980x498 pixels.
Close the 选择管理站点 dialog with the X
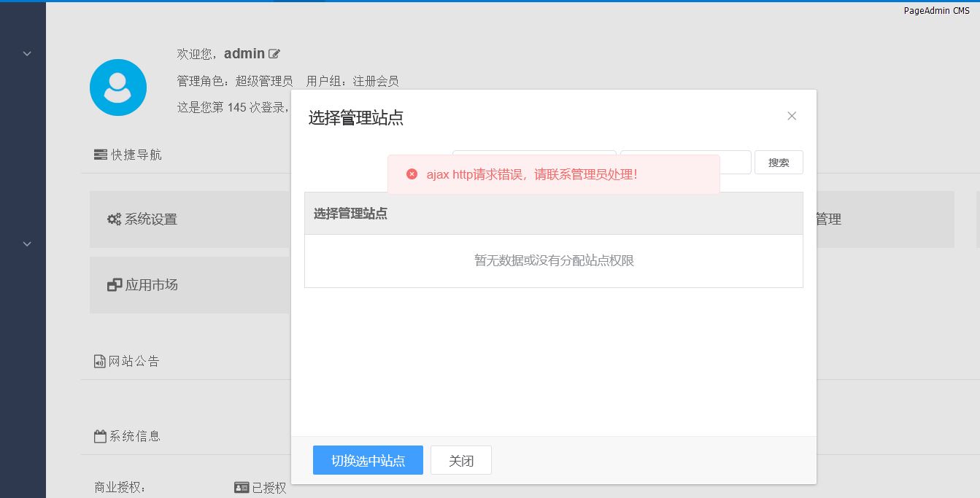[792, 116]
